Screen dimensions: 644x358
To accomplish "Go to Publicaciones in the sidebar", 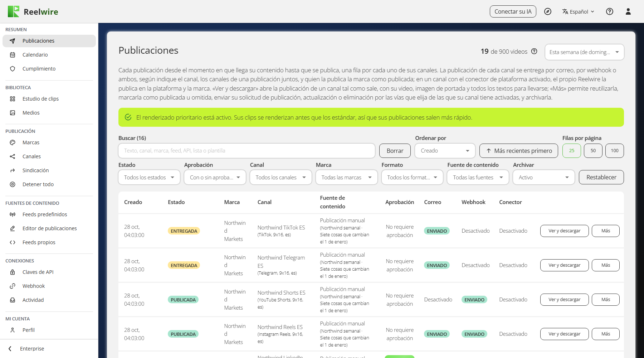I will tap(49, 41).
